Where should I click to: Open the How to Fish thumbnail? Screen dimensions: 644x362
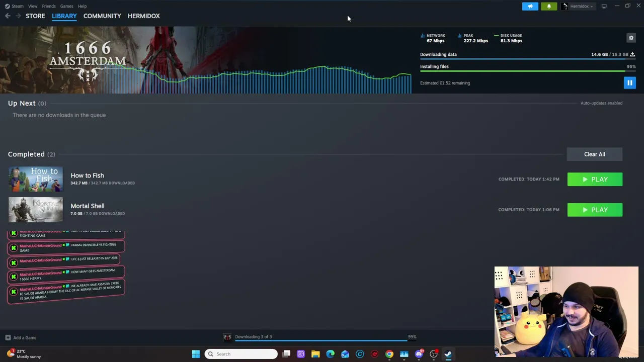36,179
